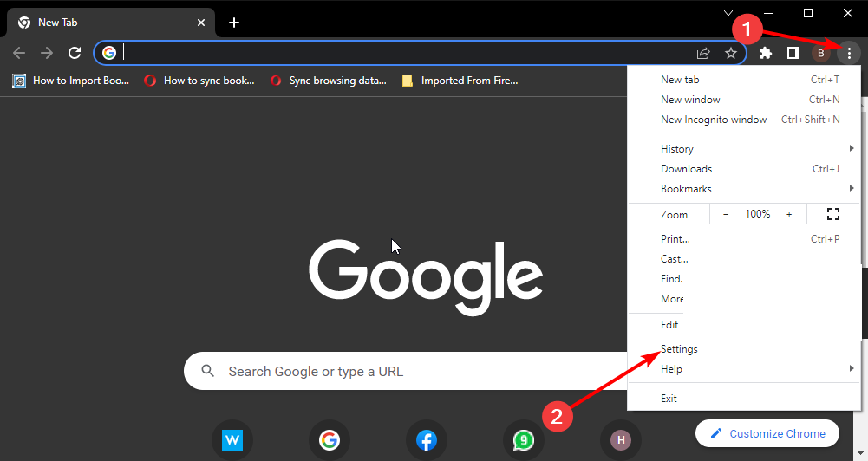
Task: Increase zoom with plus button
Action: point(789,214)
